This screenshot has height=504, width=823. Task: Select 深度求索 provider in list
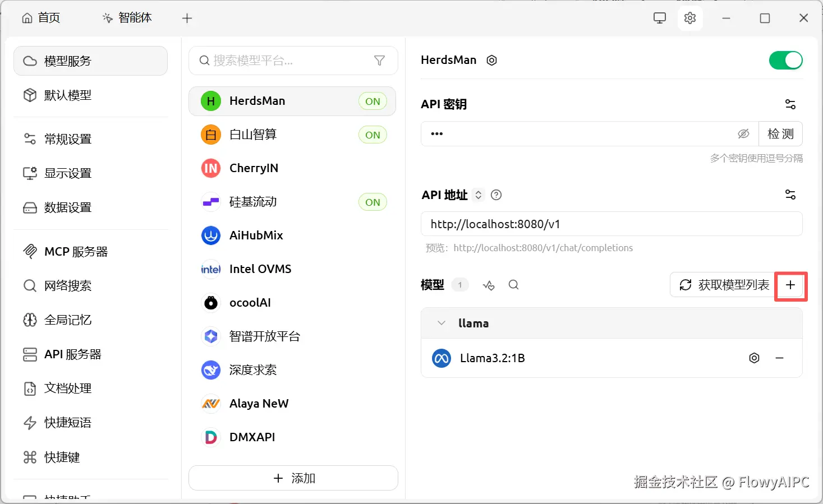pyautogui.click(x=292, y=370)
